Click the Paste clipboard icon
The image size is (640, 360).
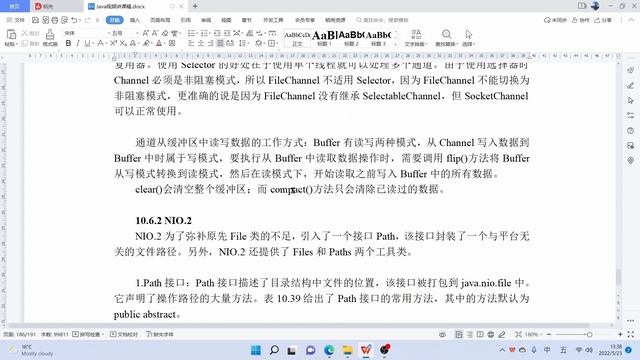pyautogui.click(x=11, y=34)
